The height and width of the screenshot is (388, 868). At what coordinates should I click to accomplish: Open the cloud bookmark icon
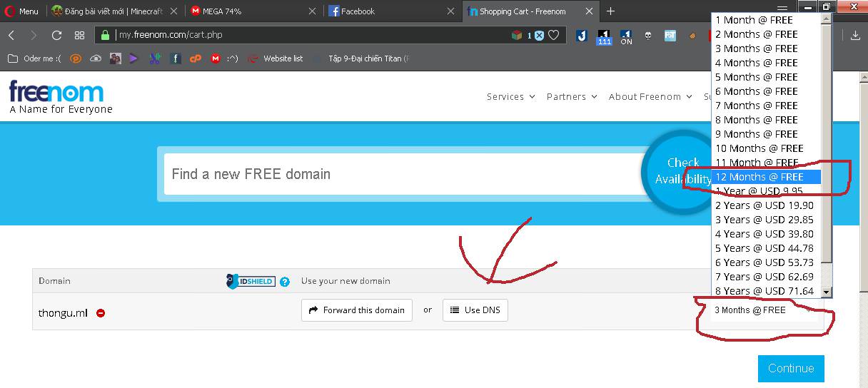coord(96,58)
